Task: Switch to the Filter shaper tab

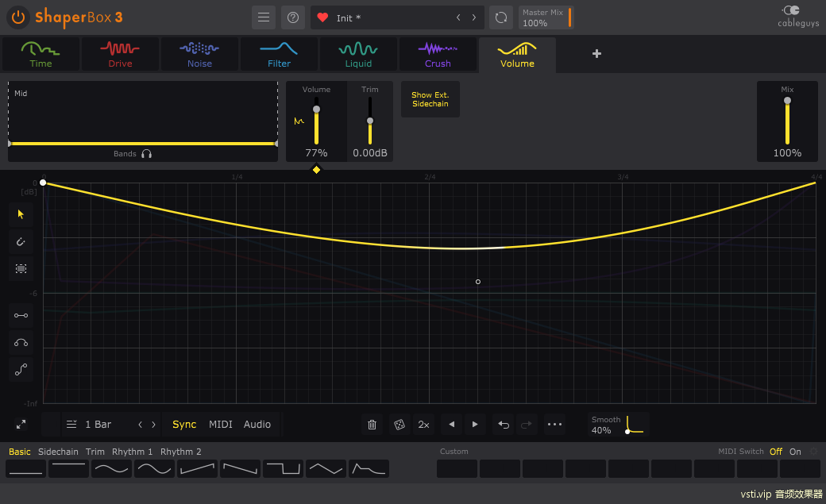Action: pos(280,54)
